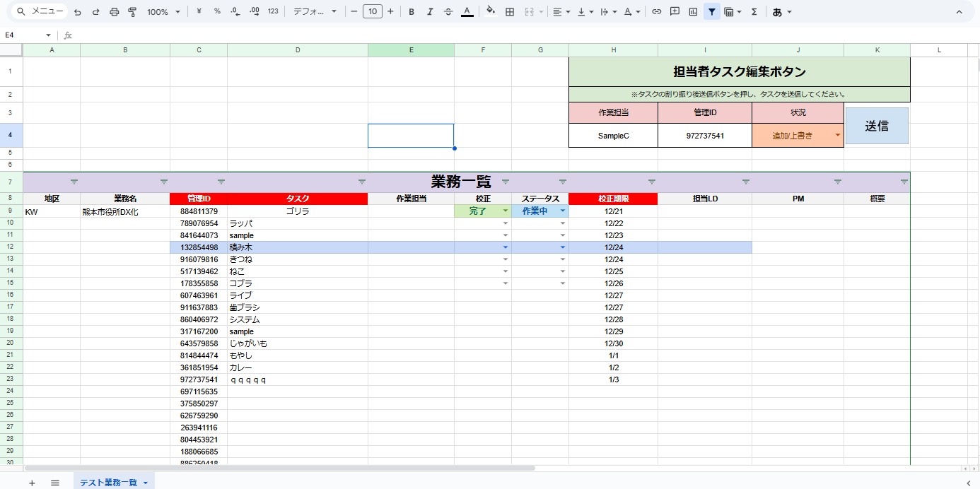Click the undo arrow in toolbar
980x489 pixels.
[x=78, y=12]
